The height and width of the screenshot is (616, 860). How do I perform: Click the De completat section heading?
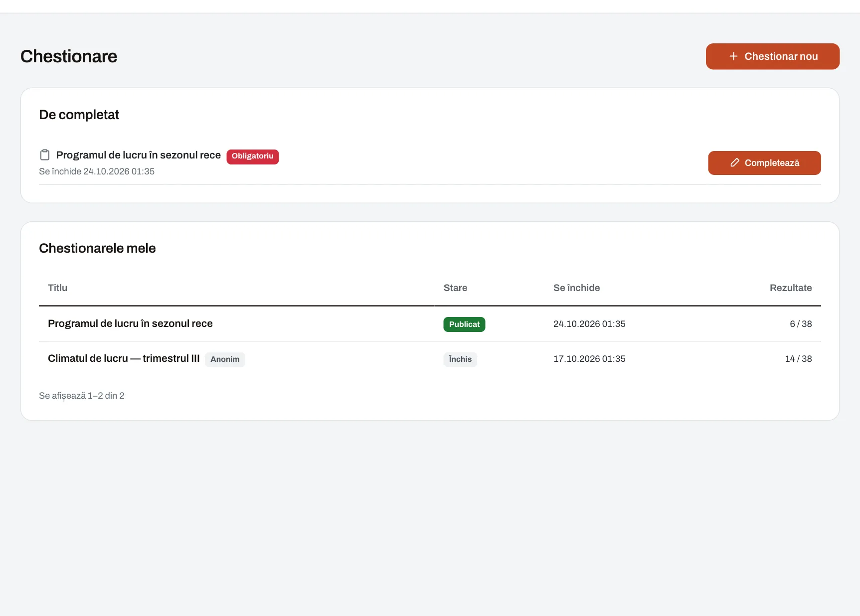[79, 115]
